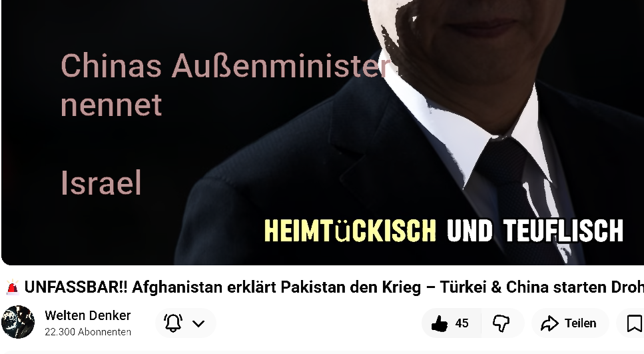Toggle the notification bell for Welten Denker
644x354 pixels.
pos(173,323)
